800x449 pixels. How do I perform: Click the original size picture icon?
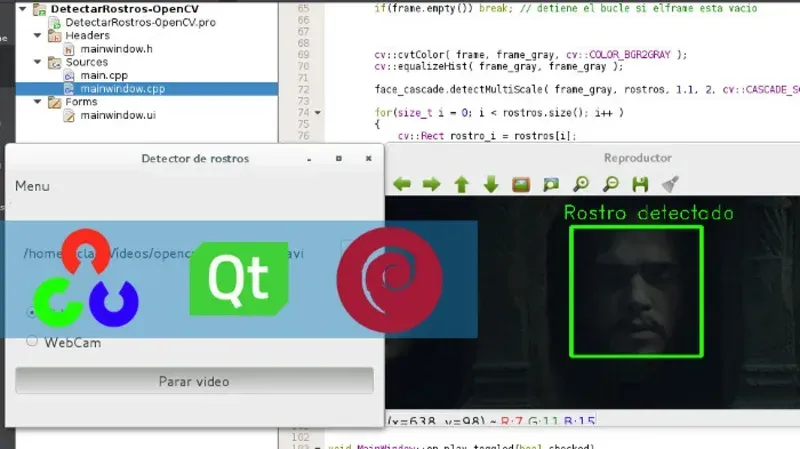pyautogui.click(x=521, y=184)
